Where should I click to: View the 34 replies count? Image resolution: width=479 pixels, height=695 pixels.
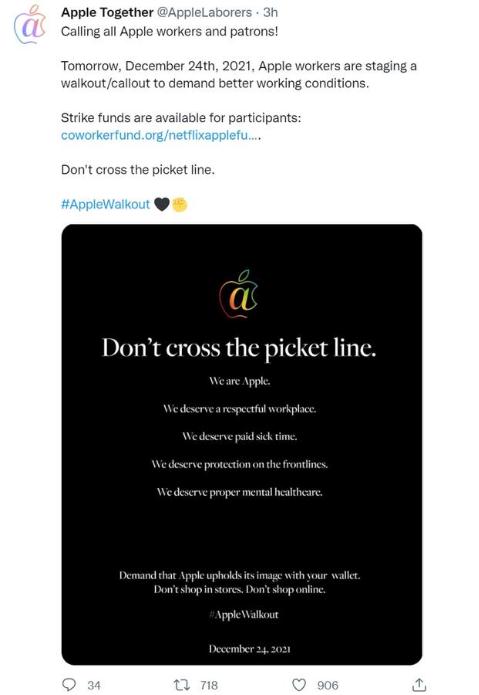(x=94, y=685)
